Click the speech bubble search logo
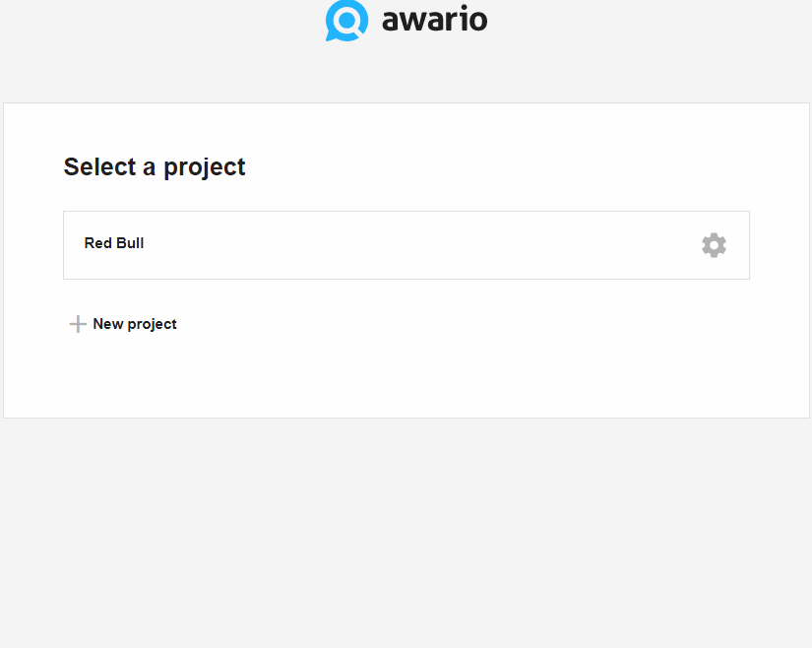Screen dimensions: 812x648 point(346,21)
